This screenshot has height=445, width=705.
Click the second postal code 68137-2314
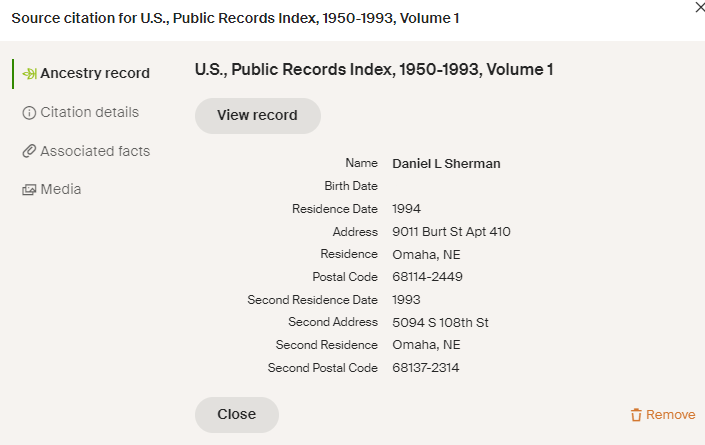tap(426, 368)
